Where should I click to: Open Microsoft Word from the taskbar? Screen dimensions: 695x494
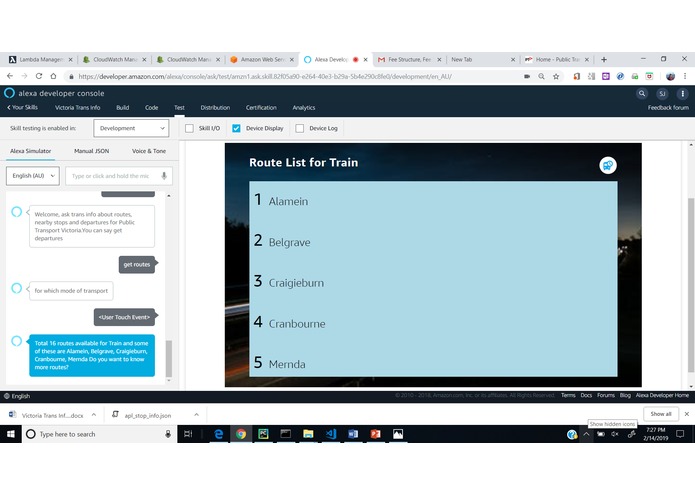[x=353, y=434]
